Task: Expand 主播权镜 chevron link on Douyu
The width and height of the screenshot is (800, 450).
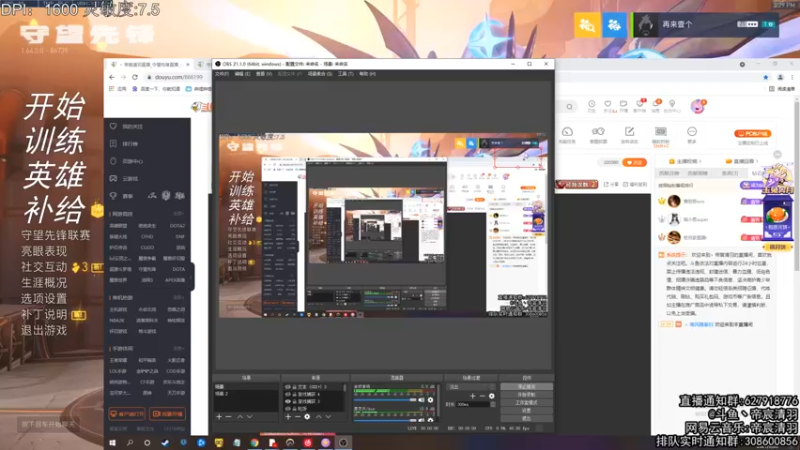Action: (685, 161)
